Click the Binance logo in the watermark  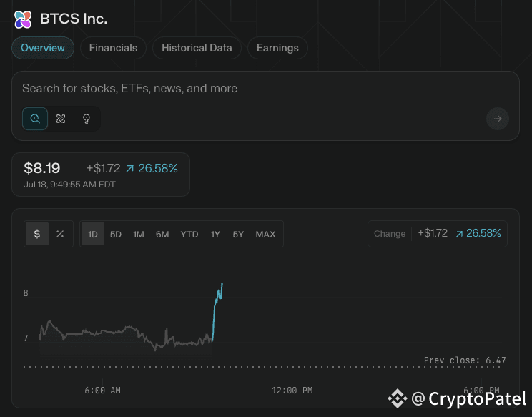pyautogui.click(x=397, y=398)
